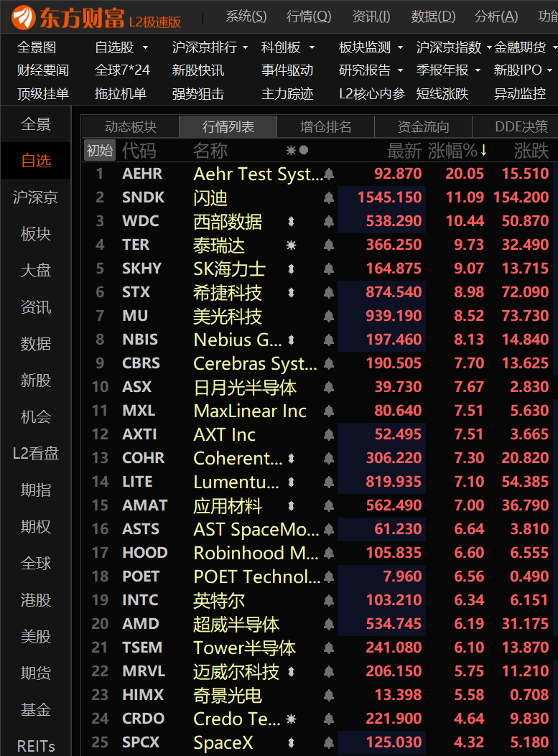558x756 pixels.
Task: Open the 全球7*24 link
Action: pyautogui.click(x=122, y=70)
